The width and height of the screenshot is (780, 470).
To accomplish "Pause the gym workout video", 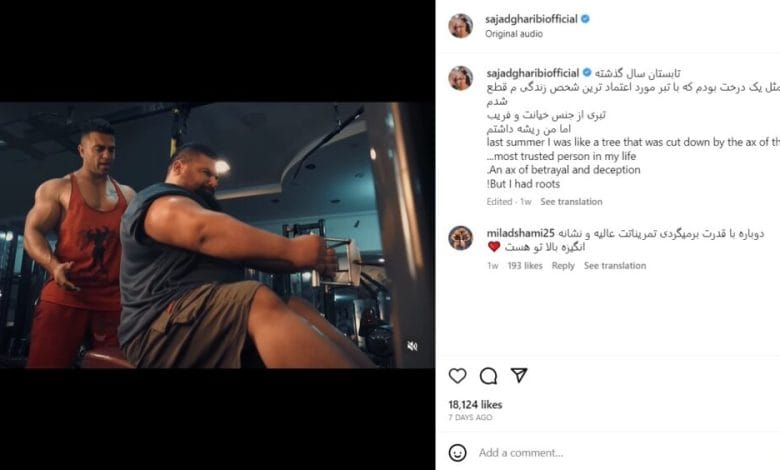I will [x=217, y=235].
